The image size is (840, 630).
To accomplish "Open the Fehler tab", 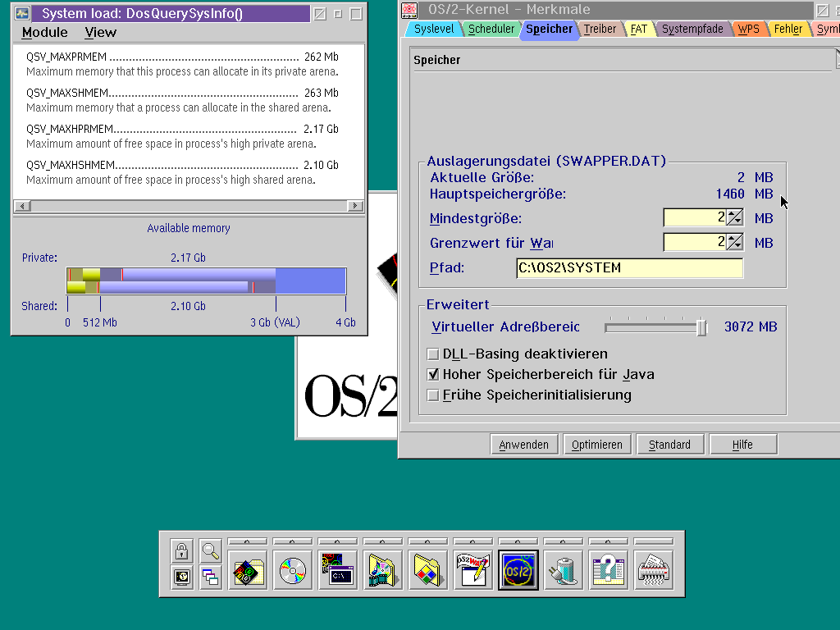I will [x=788, y=29].
